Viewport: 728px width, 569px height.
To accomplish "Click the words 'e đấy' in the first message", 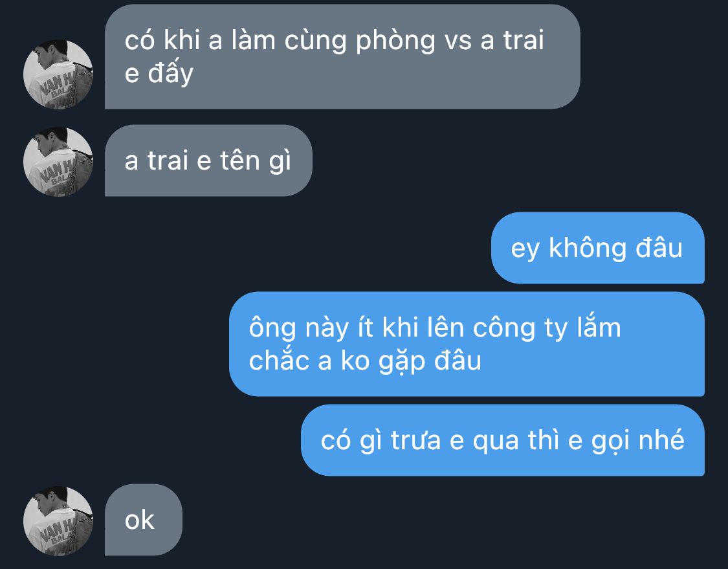I will [x=159, y=74].
